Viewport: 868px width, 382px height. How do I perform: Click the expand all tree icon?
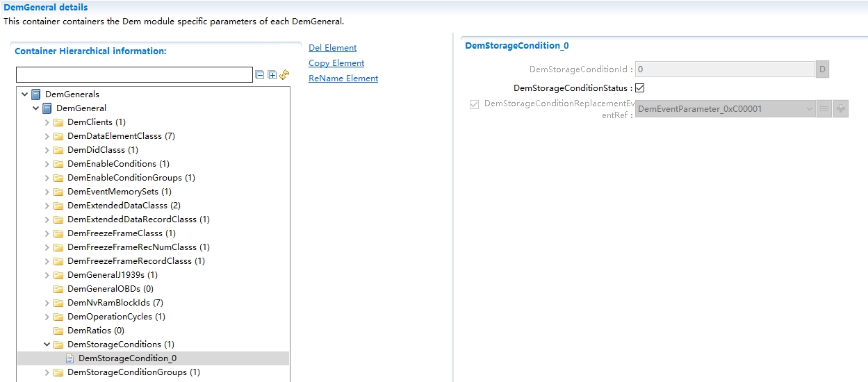[x=272, y=75]
